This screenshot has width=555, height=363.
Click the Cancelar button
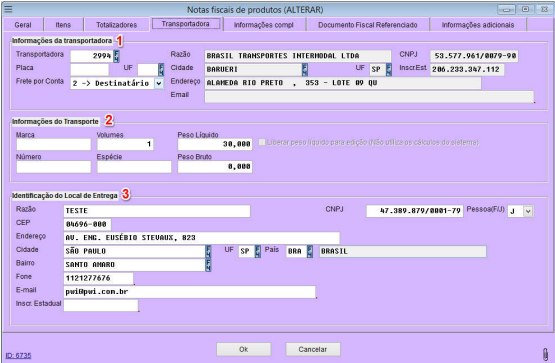(x=313, y=349)
